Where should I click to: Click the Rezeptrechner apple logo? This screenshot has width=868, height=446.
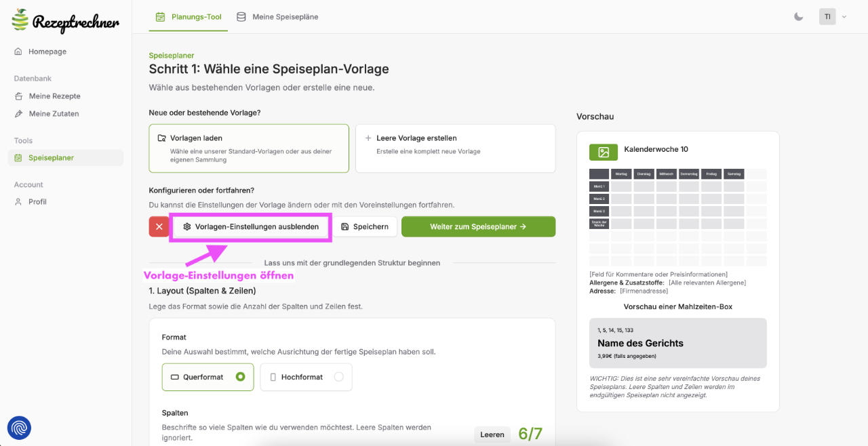click(x=21, y=20)
